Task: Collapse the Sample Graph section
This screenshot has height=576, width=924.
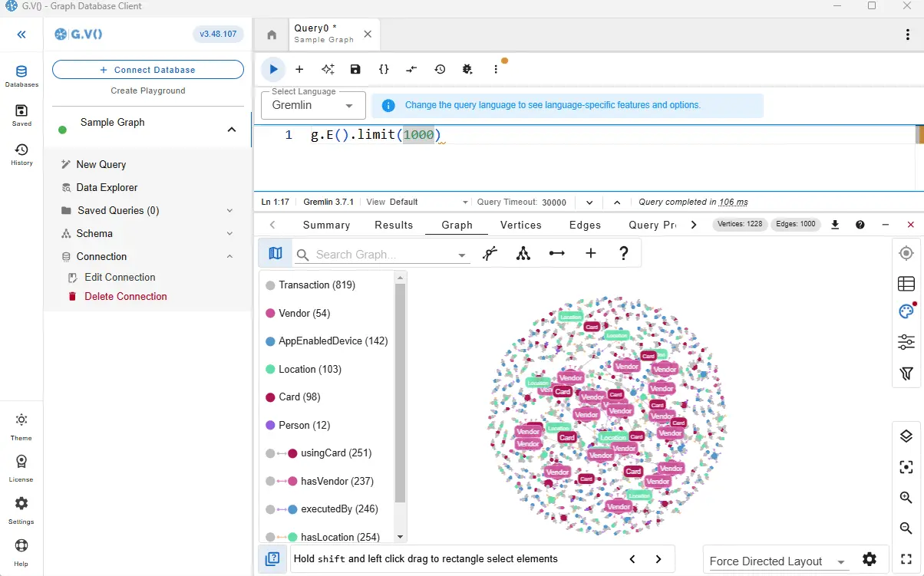Action: [x=232, y=130]
